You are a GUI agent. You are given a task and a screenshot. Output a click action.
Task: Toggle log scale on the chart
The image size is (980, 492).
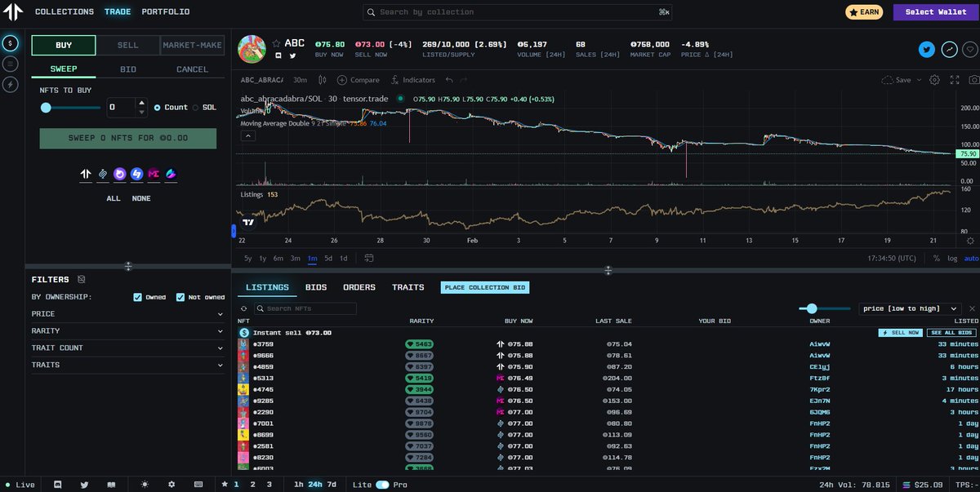click(x=952, y=258)
